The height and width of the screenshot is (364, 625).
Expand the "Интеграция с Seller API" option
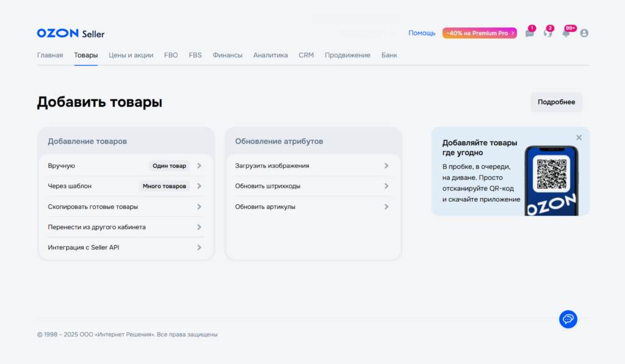pos(125,248)
